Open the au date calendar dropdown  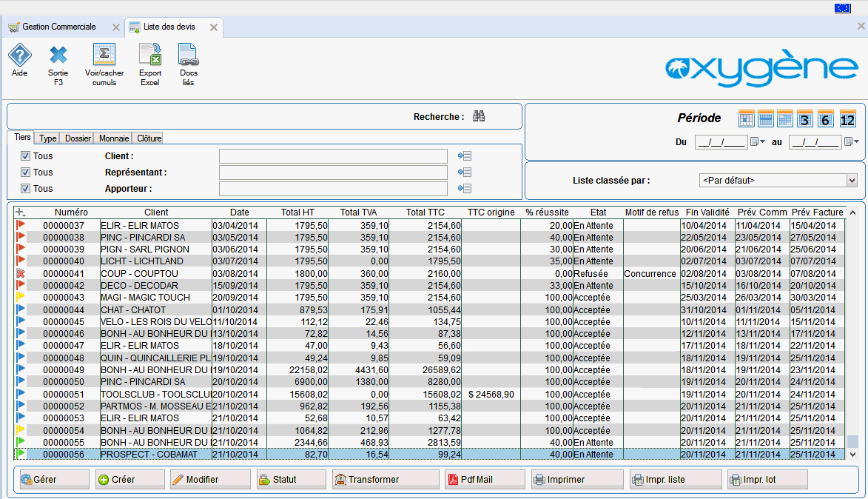[x=852, y=142]
